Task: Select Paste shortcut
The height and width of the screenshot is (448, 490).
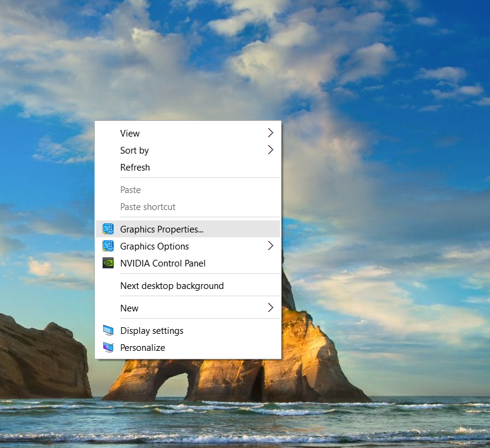Action: coord(148,207)
